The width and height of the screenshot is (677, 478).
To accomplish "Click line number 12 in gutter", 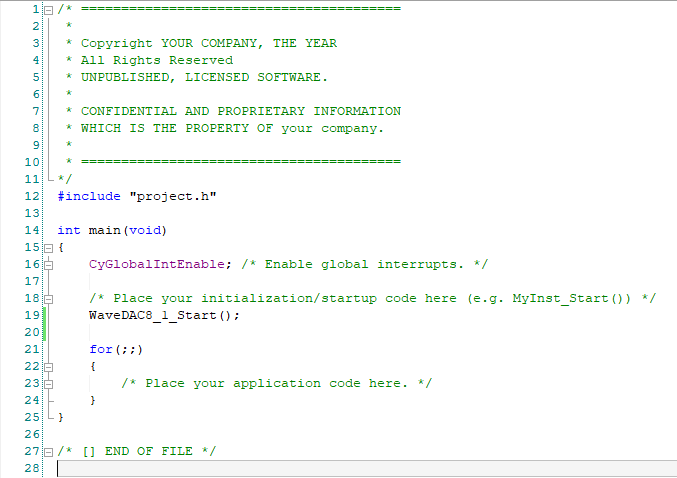I will (32, 196).
